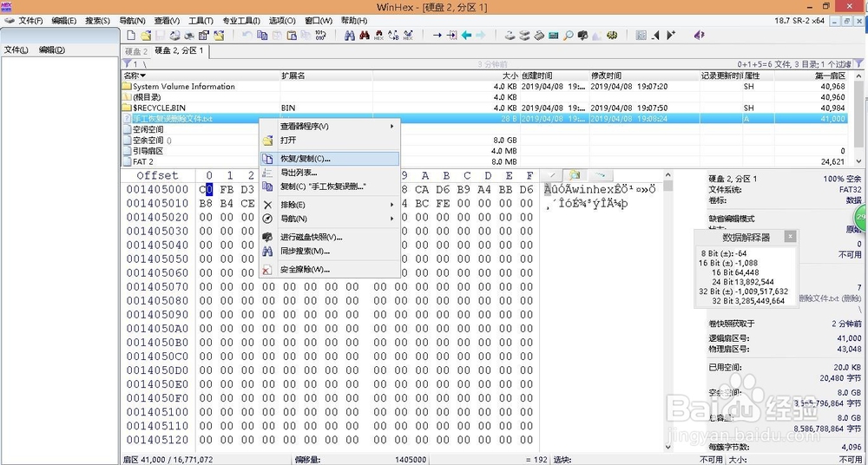Click the right-pointing black triangle toolbar icon

click(x=670, y=36)
